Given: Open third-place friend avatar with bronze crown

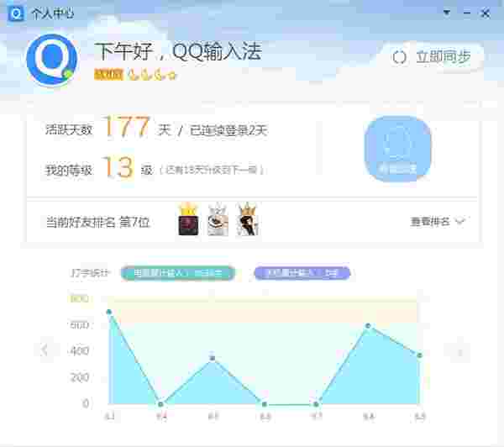Looking at the screenshot, I should tap(247, 219).
